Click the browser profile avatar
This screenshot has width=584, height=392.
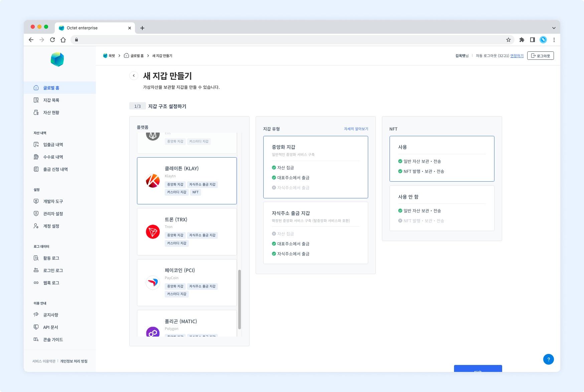(543, 40)
